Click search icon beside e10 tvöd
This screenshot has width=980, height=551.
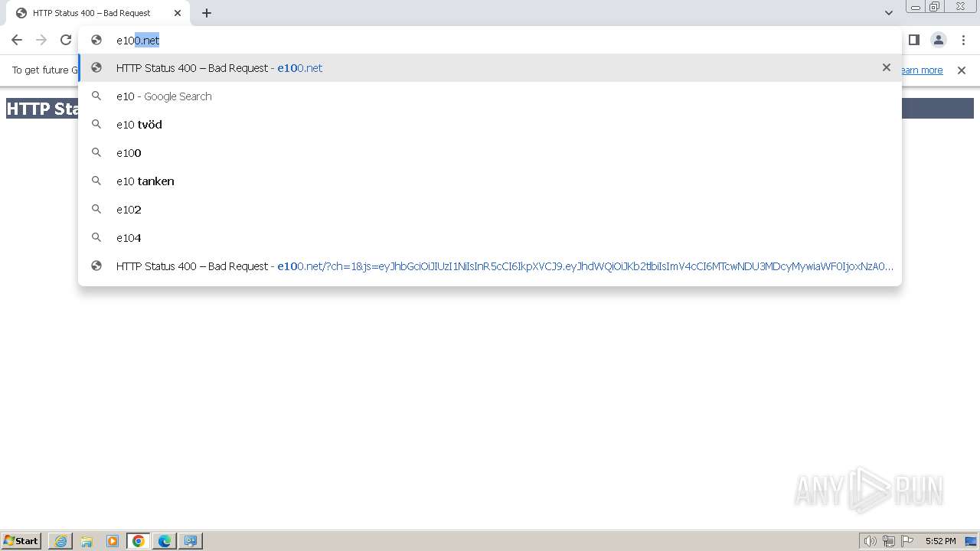pyautogui.click(x=96, y=124)
